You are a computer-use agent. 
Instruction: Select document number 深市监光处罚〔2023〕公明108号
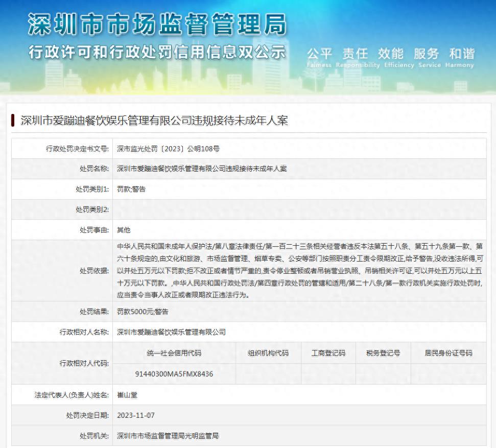click(x=168, y=149)
